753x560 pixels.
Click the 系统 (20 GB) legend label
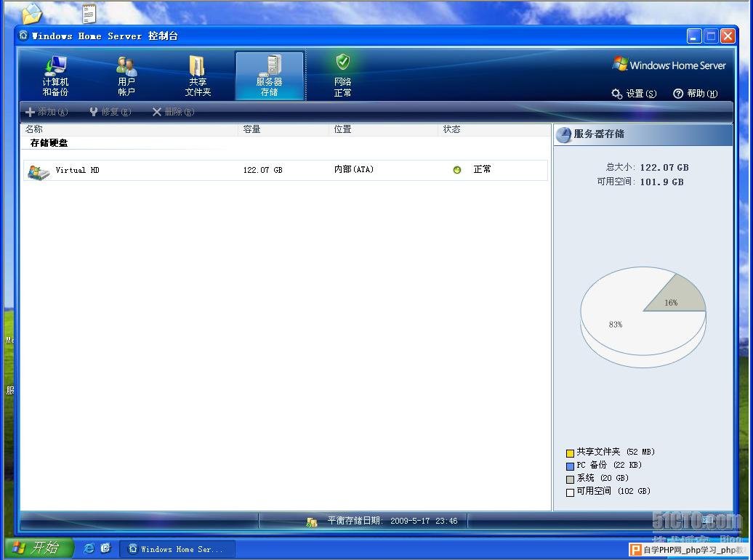point(603,478)
